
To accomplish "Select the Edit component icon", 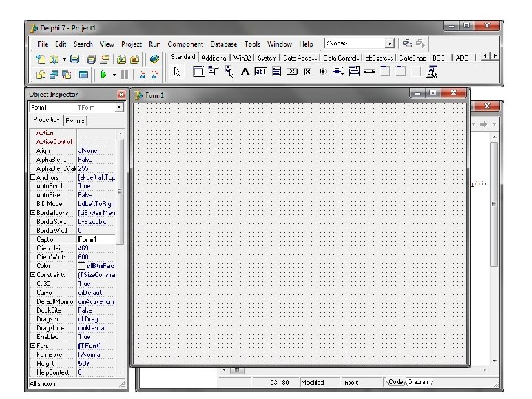I will click(261, 72).
